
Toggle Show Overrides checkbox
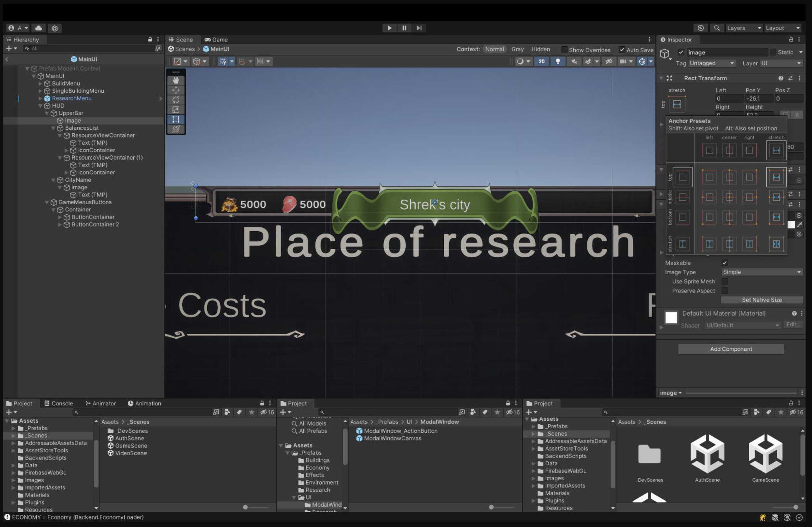tap(564, 50)
